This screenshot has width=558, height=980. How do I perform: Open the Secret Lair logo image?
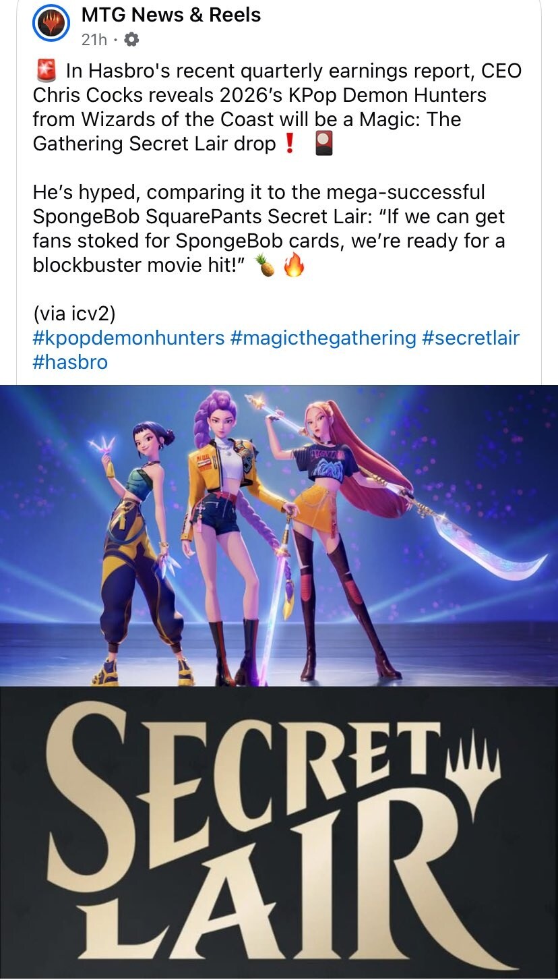click(x=279, y=833)
